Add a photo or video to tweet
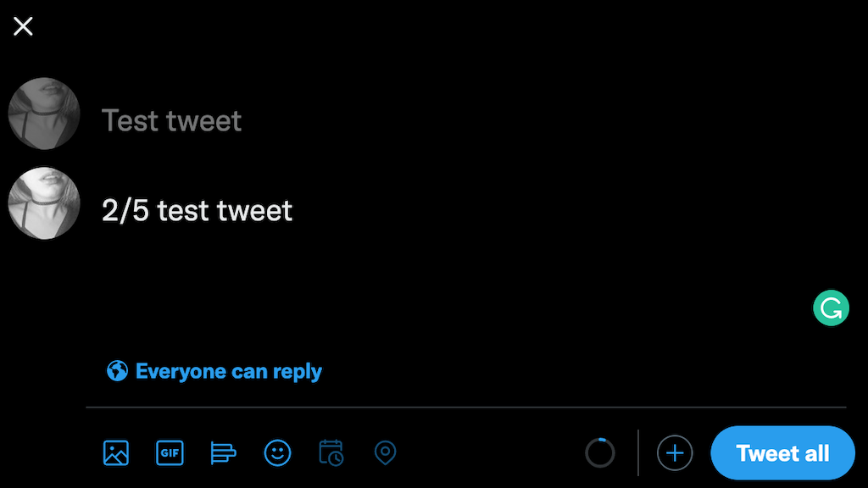The width and height of the screenshot is (868, 488). (x=116, y=453)
